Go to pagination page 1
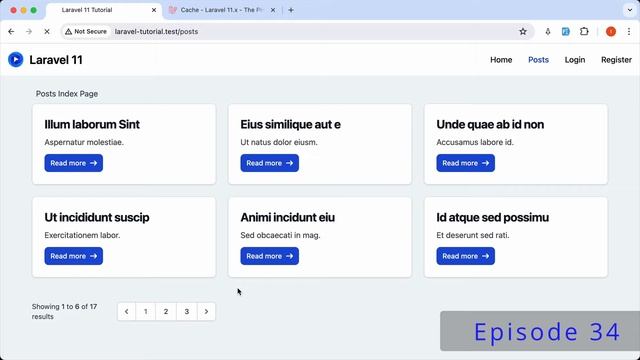Screen dimensions: 640x360 [146, 311]
